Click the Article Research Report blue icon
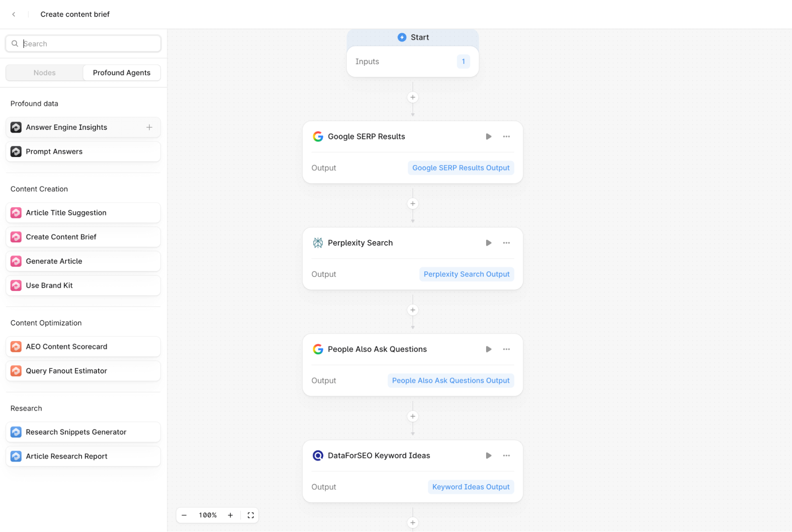Screen dimensions: 792x532 (x=16, y=456)
